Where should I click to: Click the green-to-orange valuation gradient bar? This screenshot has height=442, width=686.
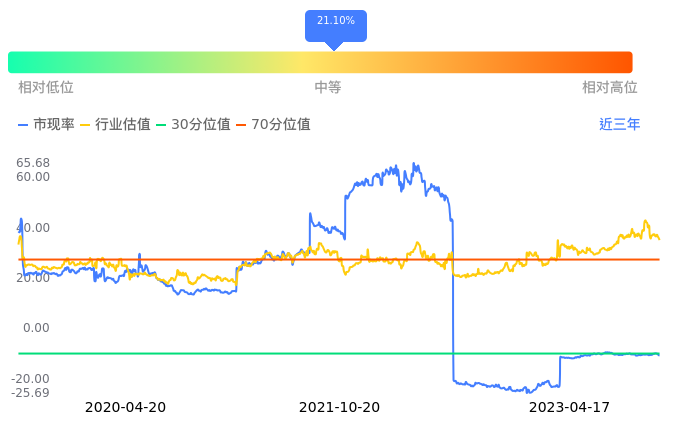320,62
